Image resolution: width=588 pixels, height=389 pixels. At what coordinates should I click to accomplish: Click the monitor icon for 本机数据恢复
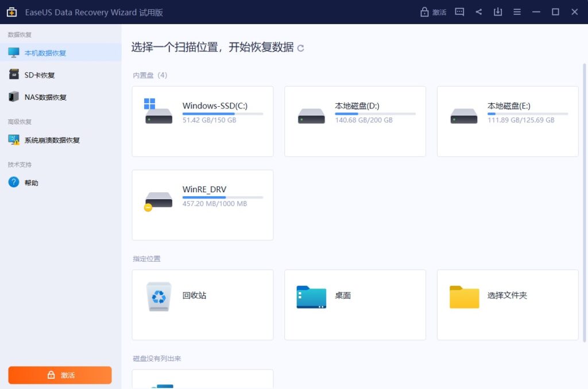(14, 52)
